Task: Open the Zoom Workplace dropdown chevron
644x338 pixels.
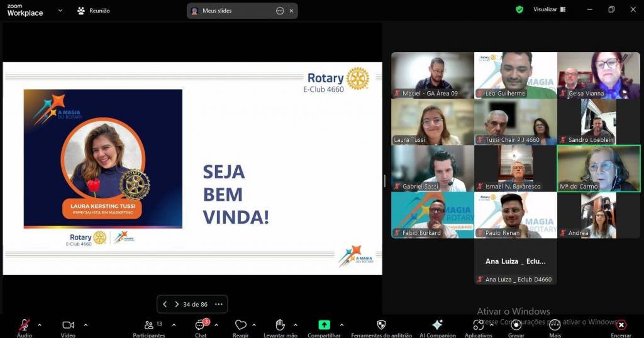Action: click(60, 11)
